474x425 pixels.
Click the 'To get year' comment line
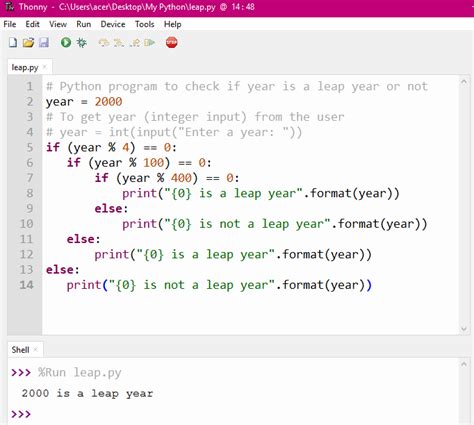pyautogui.click(x=195, y=117)
